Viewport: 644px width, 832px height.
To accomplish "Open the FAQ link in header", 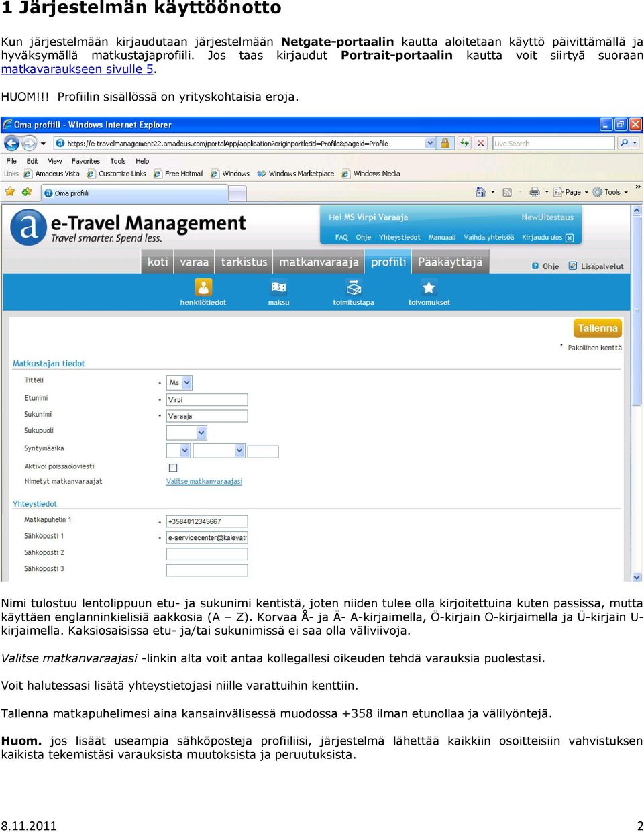I will [x=341, y=238].
